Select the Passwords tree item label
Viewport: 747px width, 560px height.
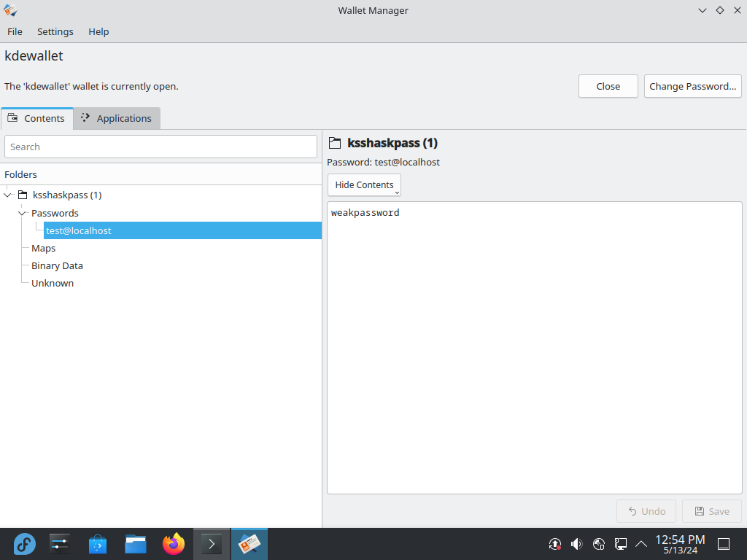click(55, 213)
